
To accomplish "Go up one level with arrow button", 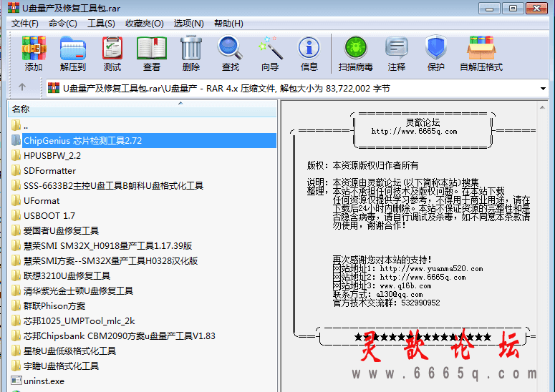I will click(x=22, y=87).
